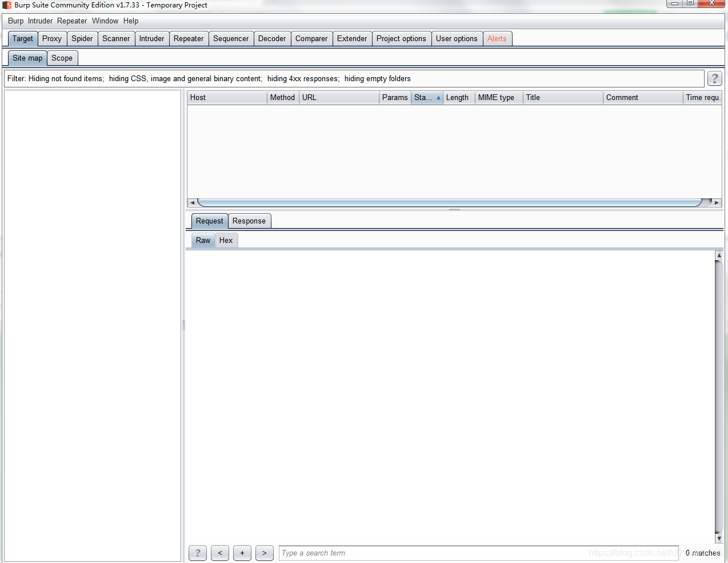Screen dimensions: 728x563
Task: Open the Burp menu
Action: click(16, 21)
